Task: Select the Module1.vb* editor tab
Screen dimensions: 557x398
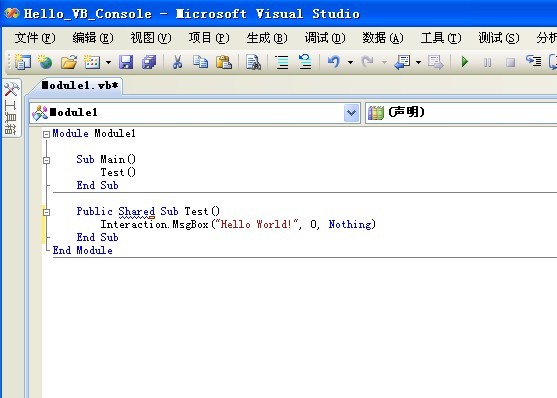Action: point(80,86)
